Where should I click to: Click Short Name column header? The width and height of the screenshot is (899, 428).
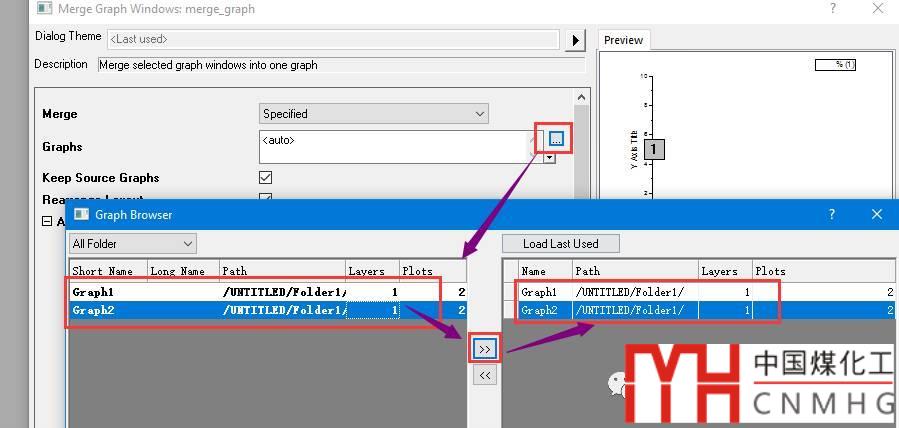point(108,271)
